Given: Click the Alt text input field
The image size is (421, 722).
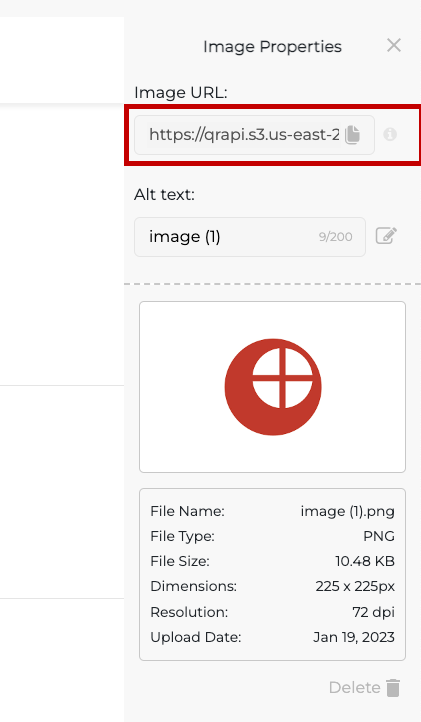Looking at the screenshot, I should point(250,237).
